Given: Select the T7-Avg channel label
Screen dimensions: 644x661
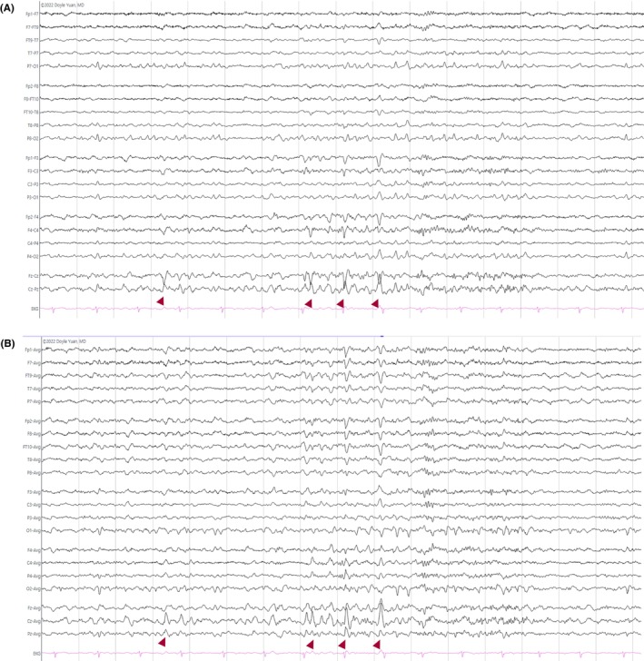Looking at the screenshot, I should (x=34, y=389).
